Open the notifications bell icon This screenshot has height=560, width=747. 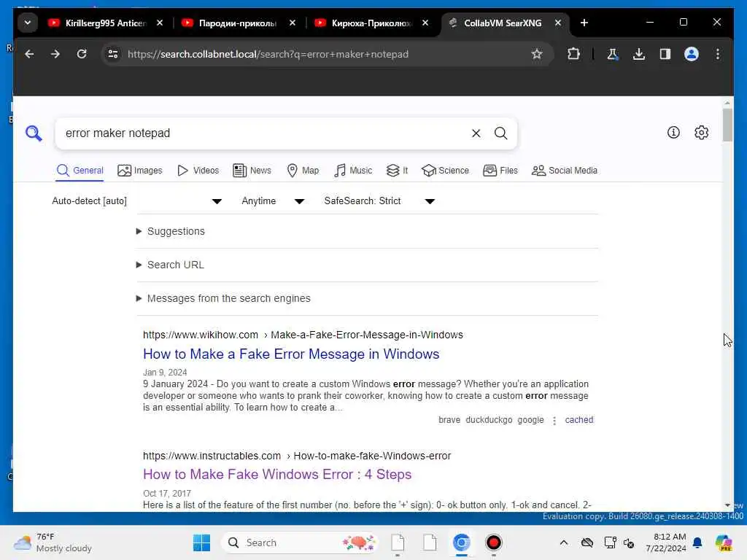[x=697, y=542]
